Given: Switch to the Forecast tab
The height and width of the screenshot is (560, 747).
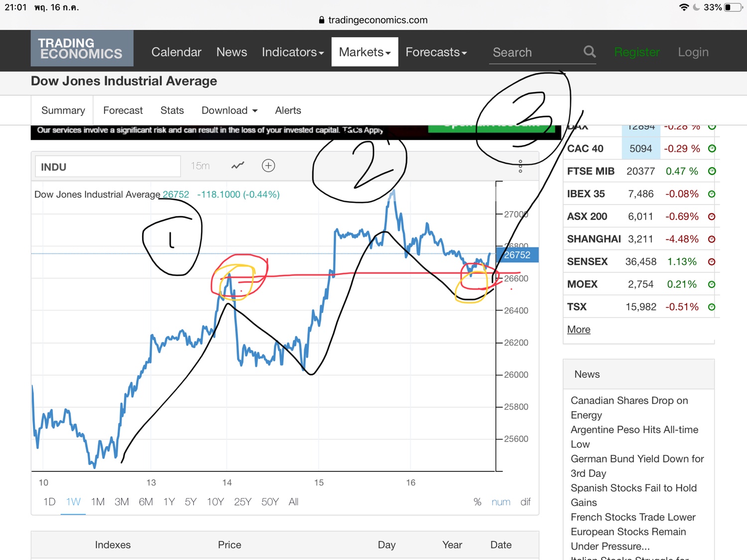Looking at the screenshot, I should (123, 111).
